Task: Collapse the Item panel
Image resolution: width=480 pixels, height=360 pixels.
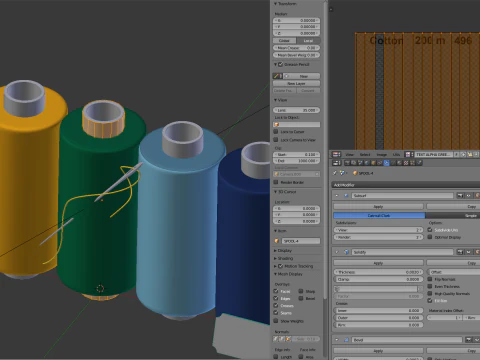Action: [275, 231]
